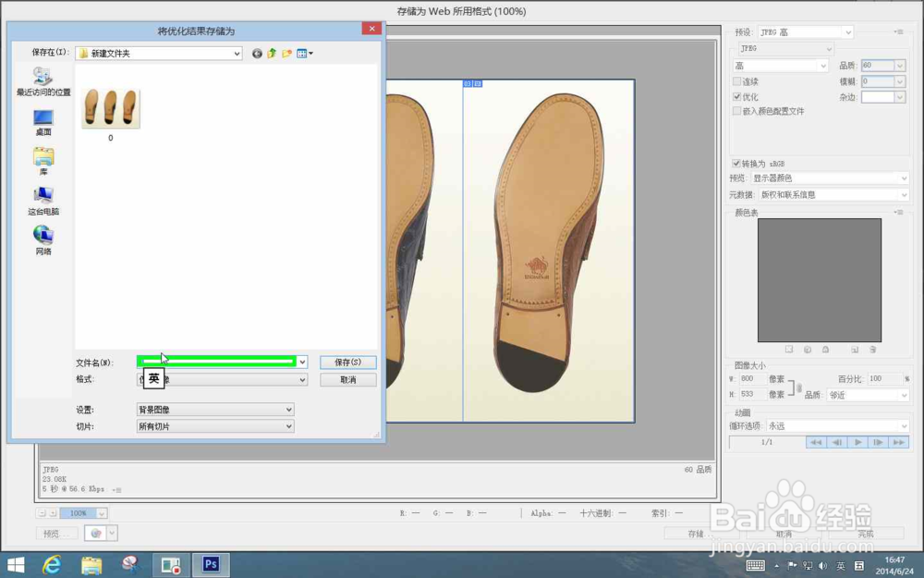Open the touch keyboard from tray
This screenshot has width=924, height=578.
[x=756, y=566]
